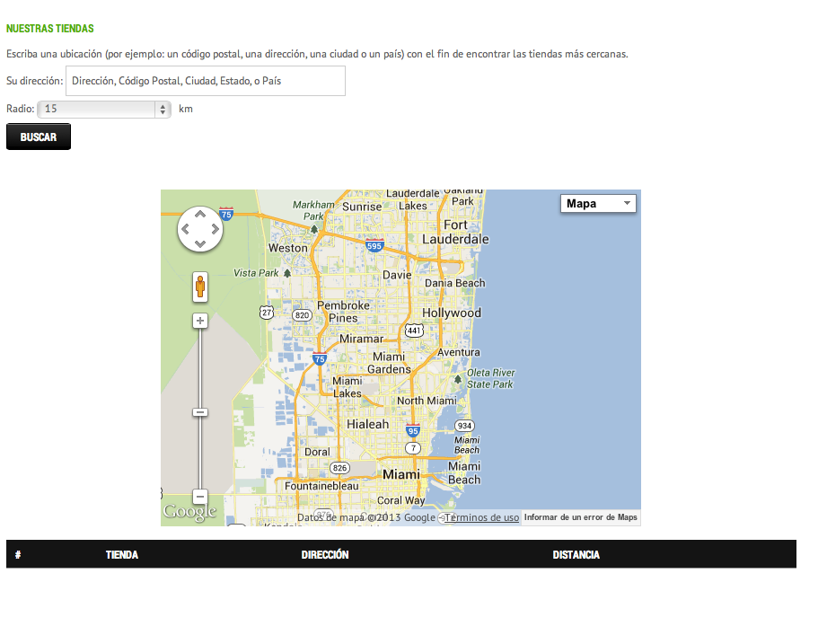Click the Google logo on the map
Screen dimensions: 827x644
189,512
